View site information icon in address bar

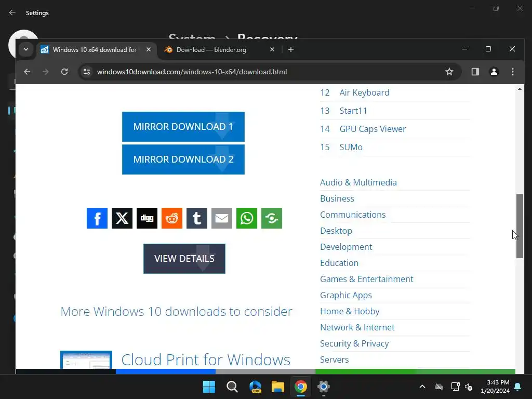pos(87,72)
